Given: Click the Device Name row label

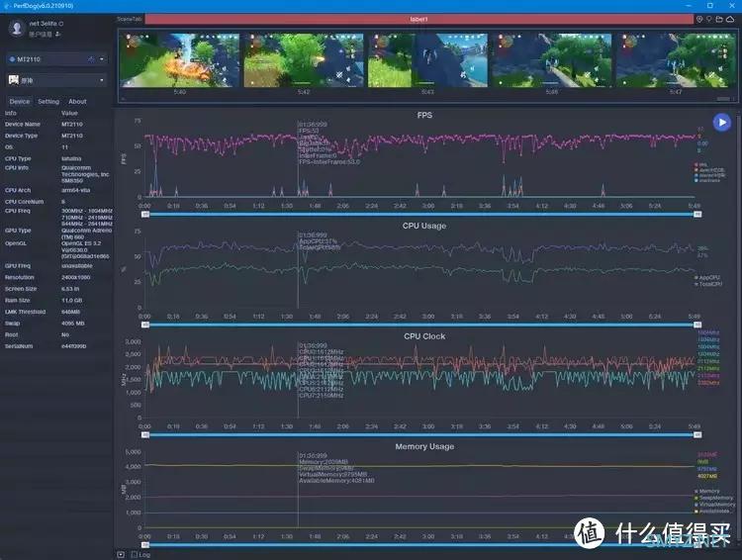Looking at the screenshot, I should (22, 124).
